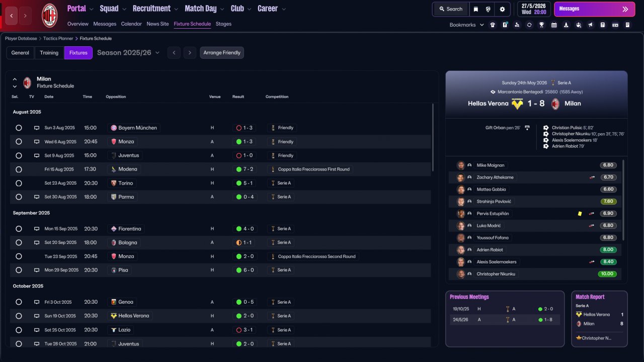
Task: Go forward with the right arrow button
Action: point(25,16)
